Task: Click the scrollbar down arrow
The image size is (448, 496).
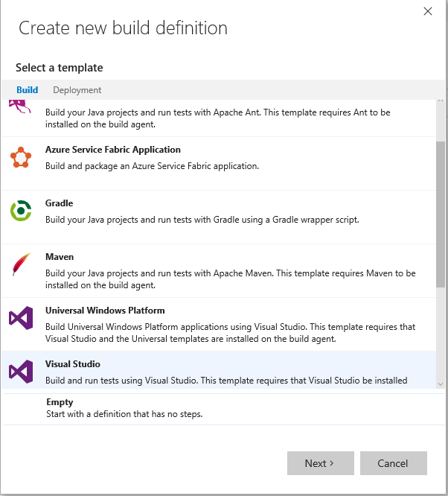Action: (441, 384)
